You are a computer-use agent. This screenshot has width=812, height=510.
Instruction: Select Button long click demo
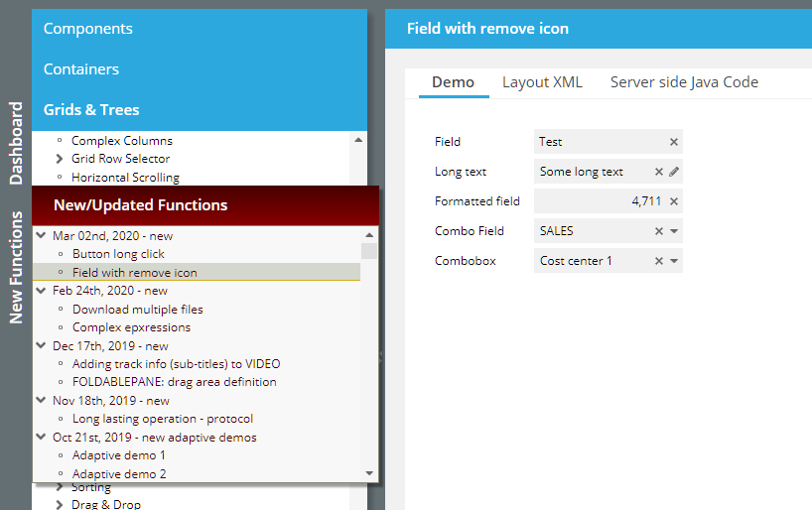[118, 254]
